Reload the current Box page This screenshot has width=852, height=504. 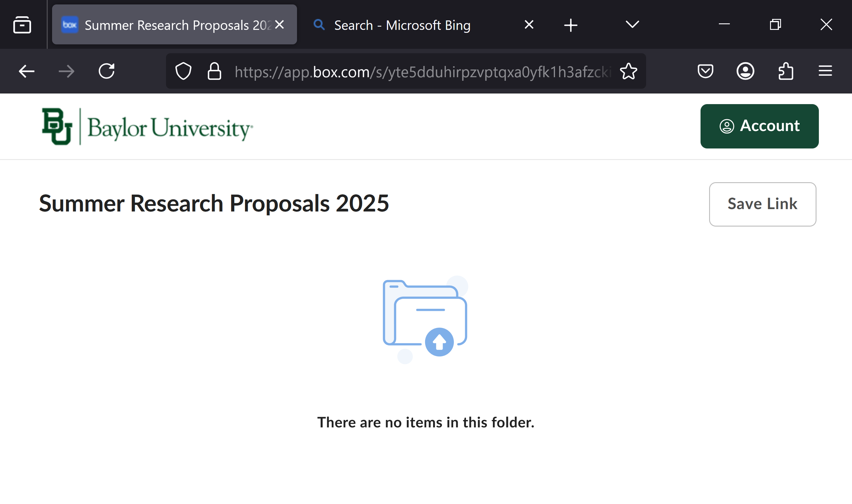tap(106, 71)
